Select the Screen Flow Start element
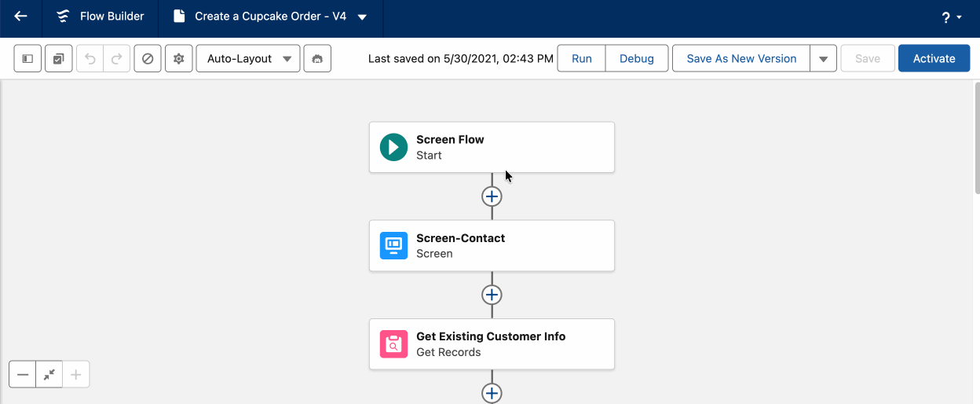The width and height of the screenshot is (980, 404). click(492, 147)
